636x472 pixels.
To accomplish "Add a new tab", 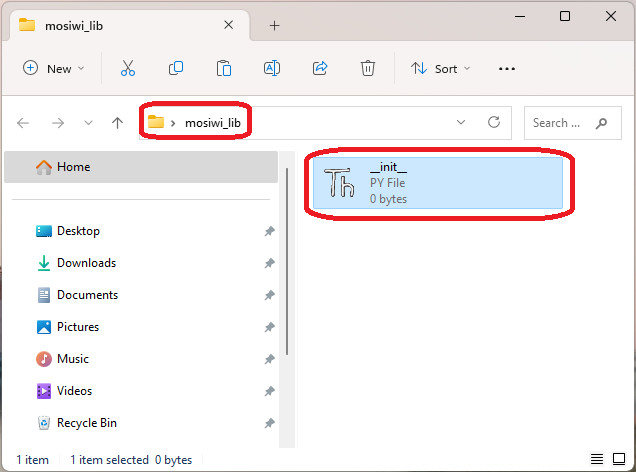I will (275, 26).
